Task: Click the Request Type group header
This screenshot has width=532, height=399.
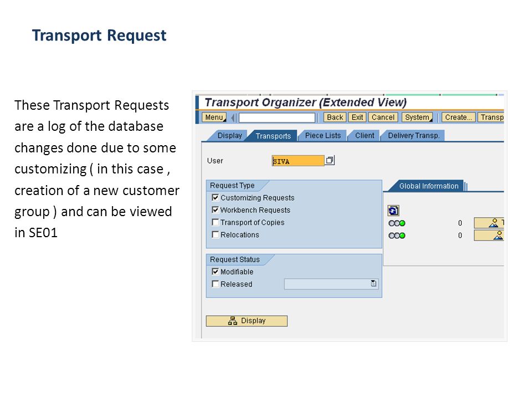Action: [x=232, y=186]
